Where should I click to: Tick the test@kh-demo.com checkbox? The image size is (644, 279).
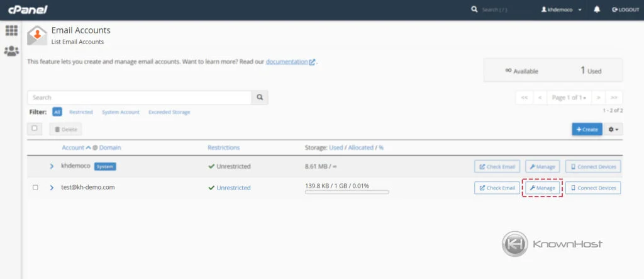point(35,188)
